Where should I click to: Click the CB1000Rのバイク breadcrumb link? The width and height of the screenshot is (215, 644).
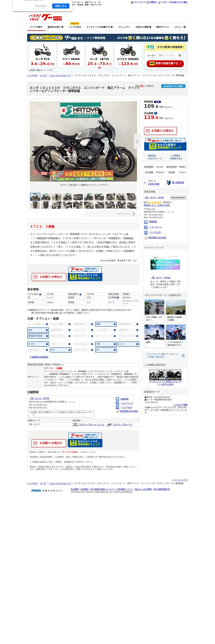click(60, 76)
